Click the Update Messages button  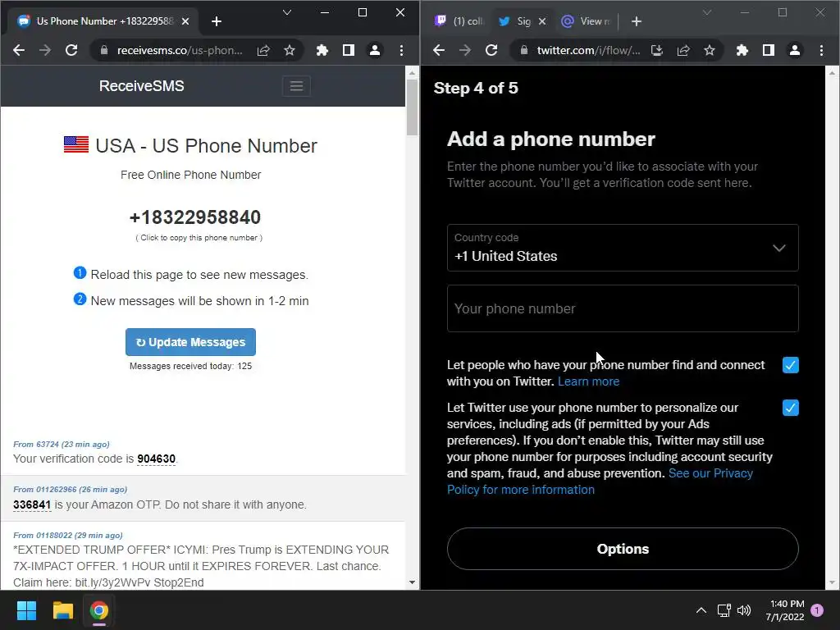click(x=190, y=342)
